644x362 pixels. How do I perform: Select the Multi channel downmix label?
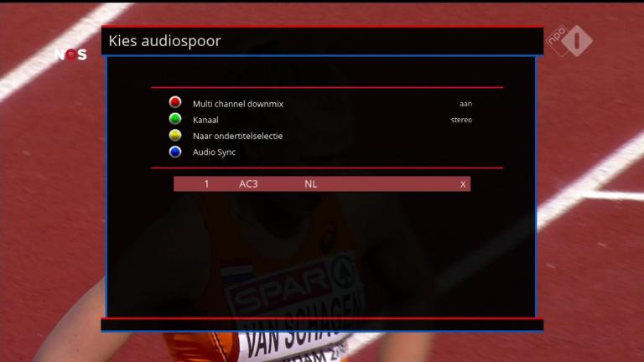tap(238, 104)
